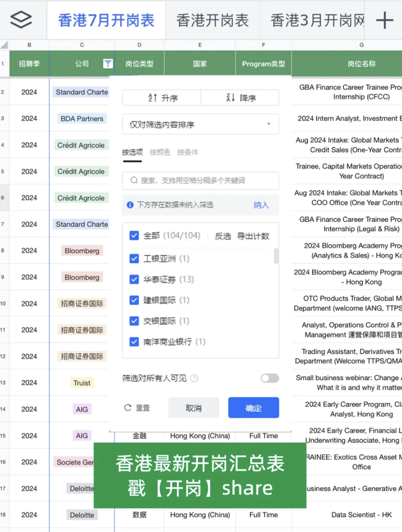The width and height of the screenshot is (402, 532).
Task: Uncheck 交银国际 checkbox
Action: pyautogui.click(x=134, y=321)
